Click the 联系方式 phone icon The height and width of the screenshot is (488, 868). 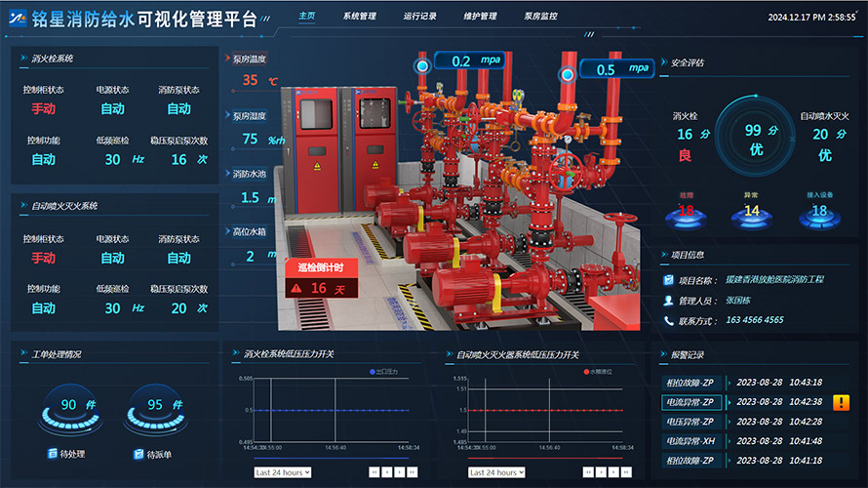point(668,320)
